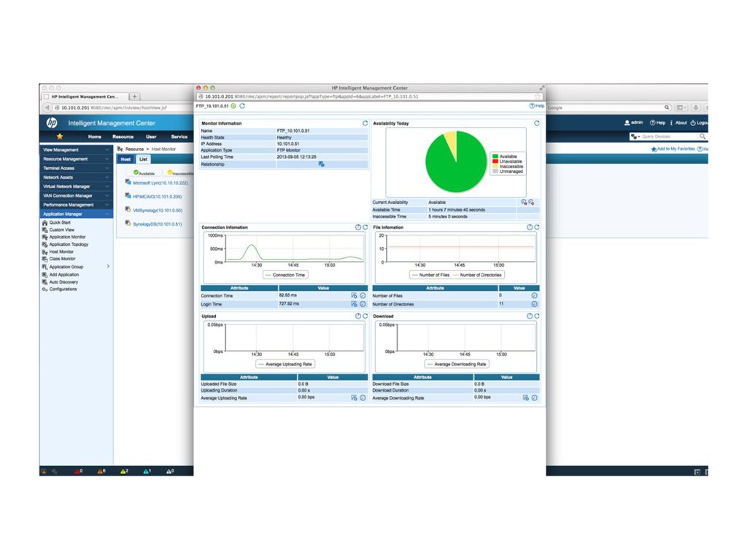747x560 pixels.
Task: Toggle the Available status filter
Action: [x=143, y=173]
